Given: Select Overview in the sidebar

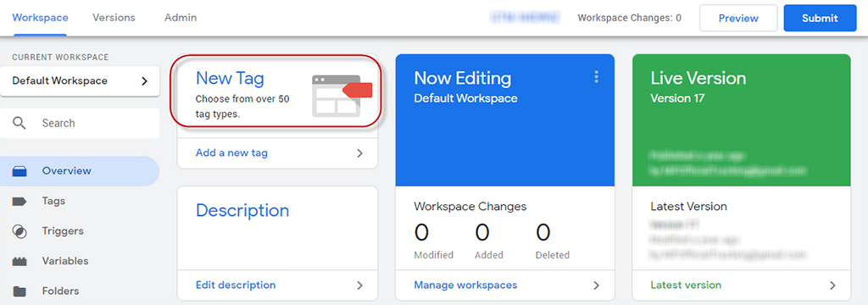Looking at the screenshot, I should point(80,171).
